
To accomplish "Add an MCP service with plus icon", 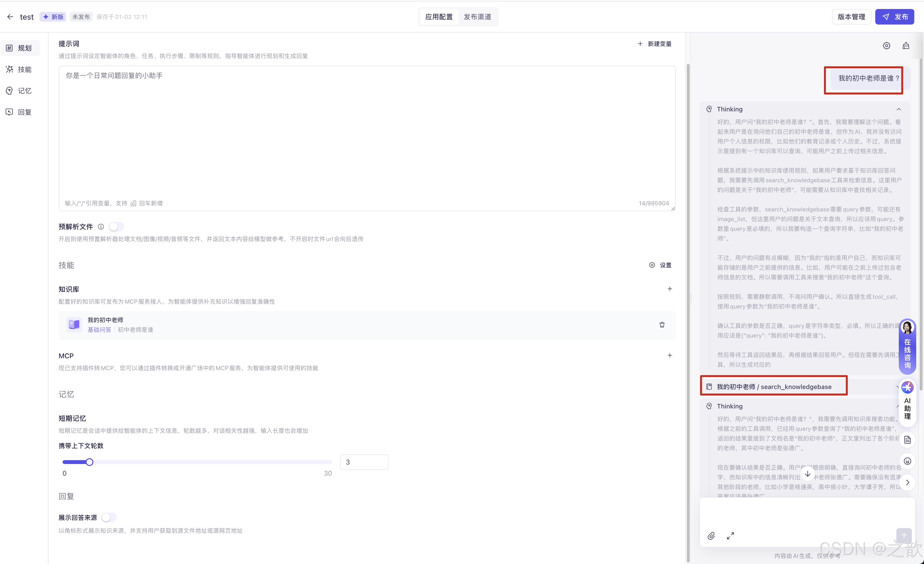I will coord(669,355).
